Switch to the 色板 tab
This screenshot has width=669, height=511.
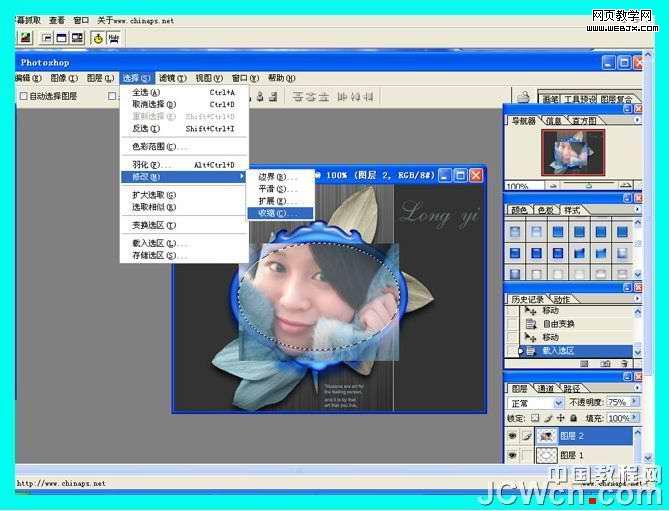(545, 210)
